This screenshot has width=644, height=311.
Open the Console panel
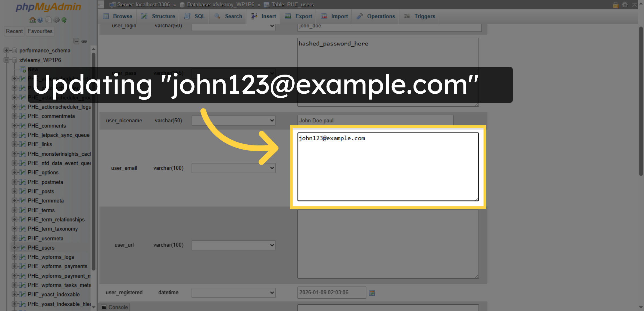114,307
